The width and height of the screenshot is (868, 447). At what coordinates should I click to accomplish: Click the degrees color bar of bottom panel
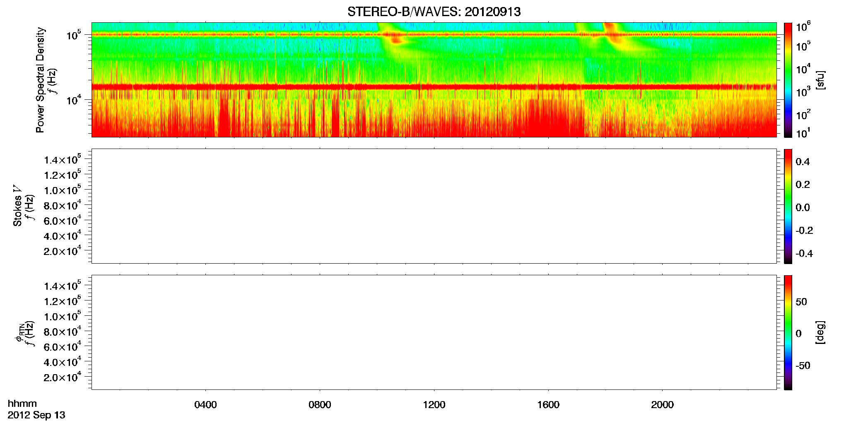pyautogui.click(x=788, y=332)
